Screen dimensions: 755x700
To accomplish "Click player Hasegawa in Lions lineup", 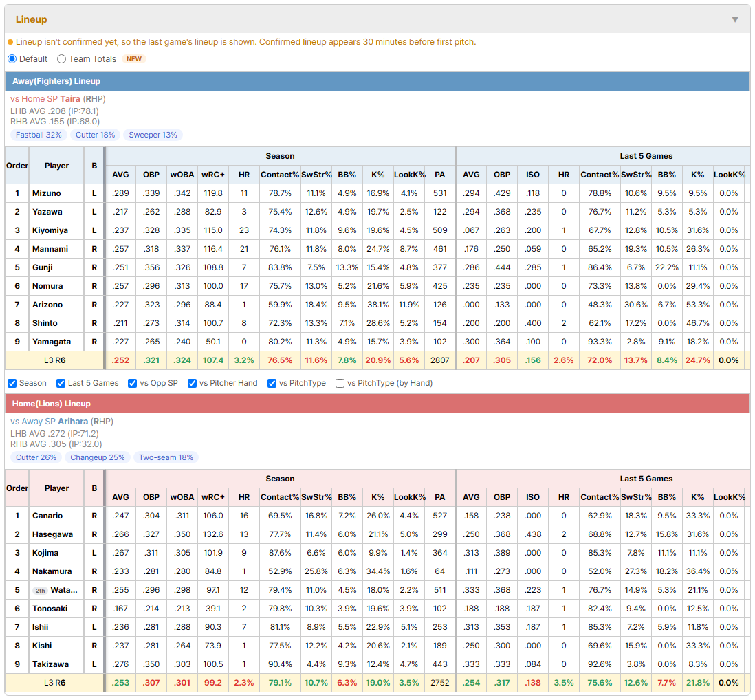I will coord(52,534).
